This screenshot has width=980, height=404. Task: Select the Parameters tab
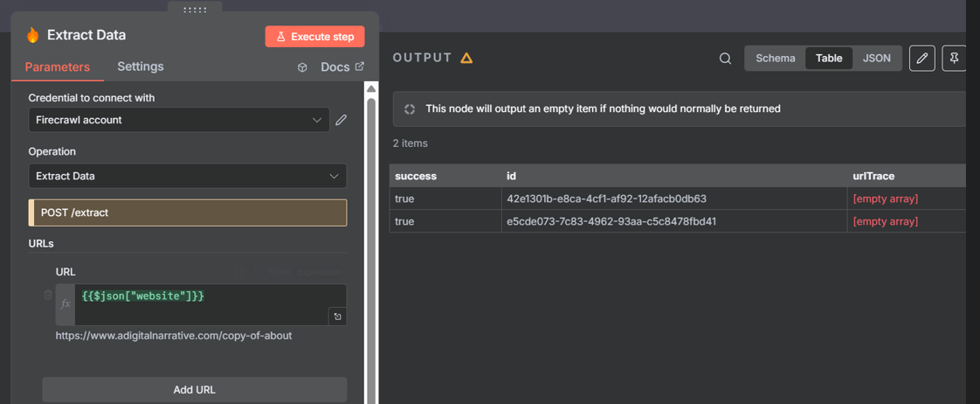(58, 67)
